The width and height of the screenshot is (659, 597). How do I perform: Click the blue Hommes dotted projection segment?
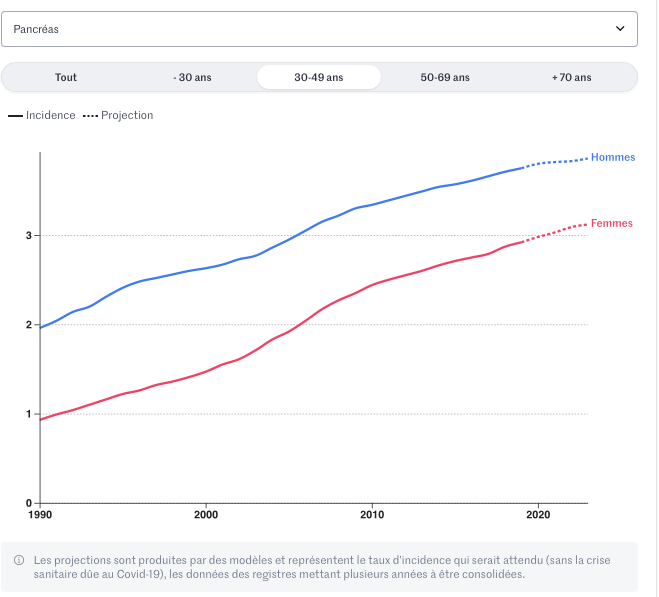click(557, 161)
